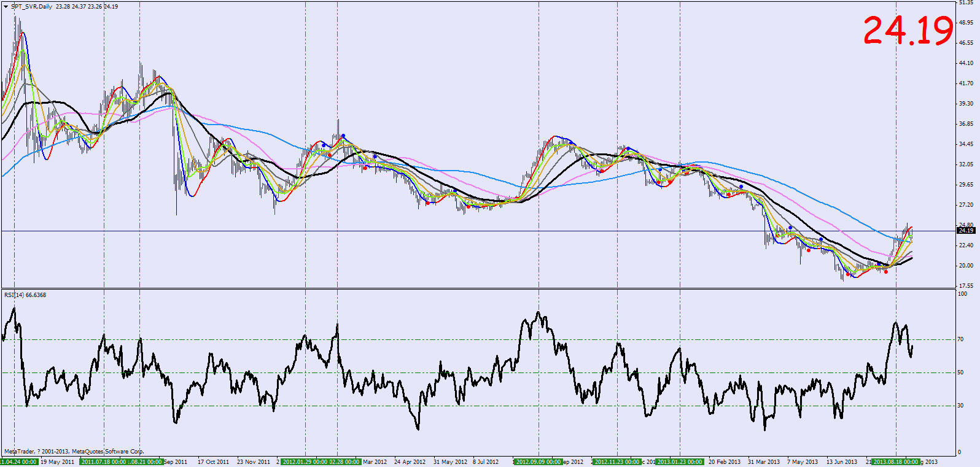Click the 20.00 price axis label
Image resolution: width=980 pixels, height=467 pixels.
pos(966,266)
